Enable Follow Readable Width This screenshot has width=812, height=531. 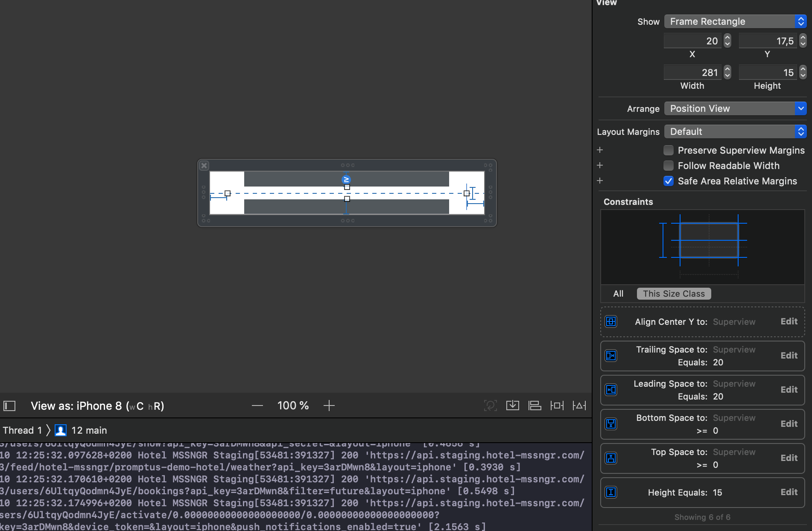click(x=669, y=166)
